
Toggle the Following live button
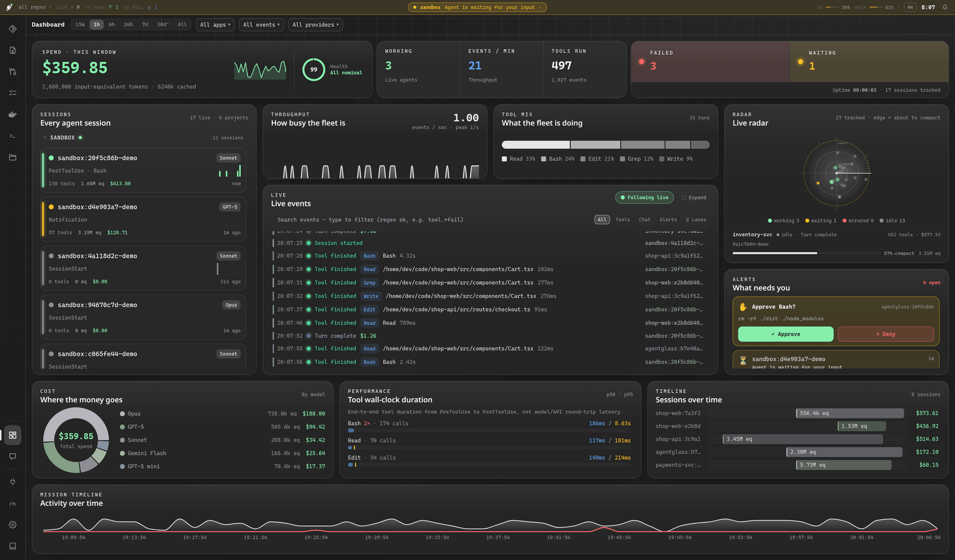[x=645, y=198]
